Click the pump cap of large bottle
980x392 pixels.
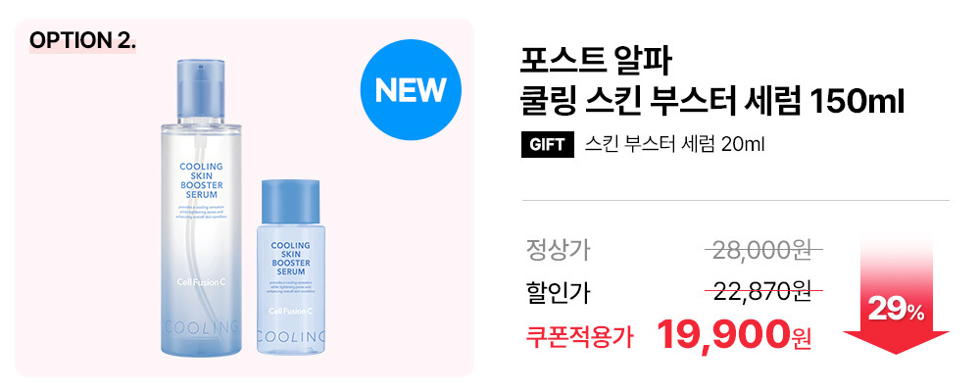coord(201,89)
